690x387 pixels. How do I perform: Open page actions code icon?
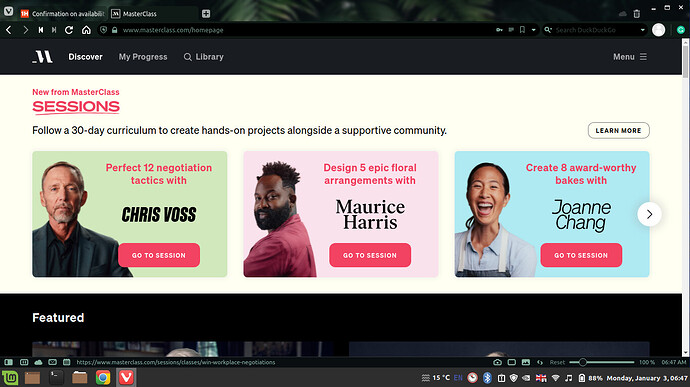click(540, 362)
